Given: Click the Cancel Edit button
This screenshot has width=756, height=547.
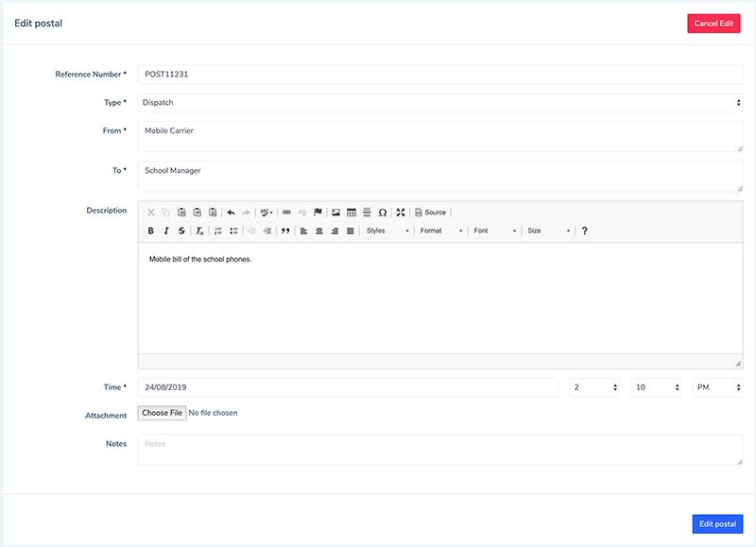Looking at the screenshot, I should [713, 24].
